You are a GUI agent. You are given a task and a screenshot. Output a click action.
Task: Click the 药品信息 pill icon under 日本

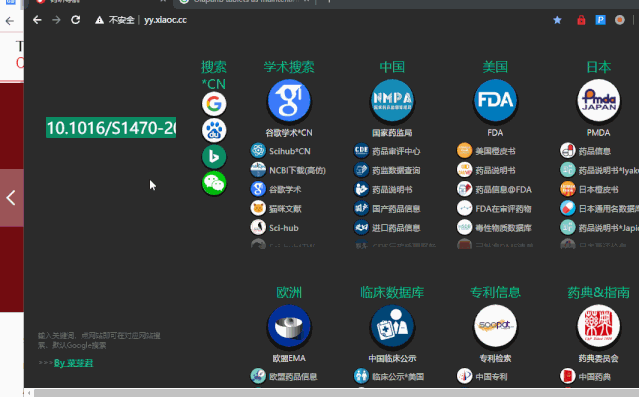click(567, 151)
